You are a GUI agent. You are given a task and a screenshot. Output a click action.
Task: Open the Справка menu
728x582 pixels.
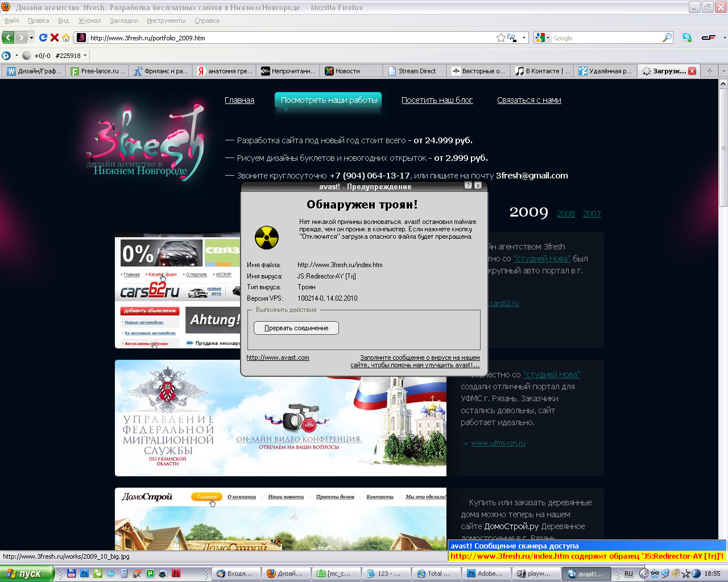point(206,20)
